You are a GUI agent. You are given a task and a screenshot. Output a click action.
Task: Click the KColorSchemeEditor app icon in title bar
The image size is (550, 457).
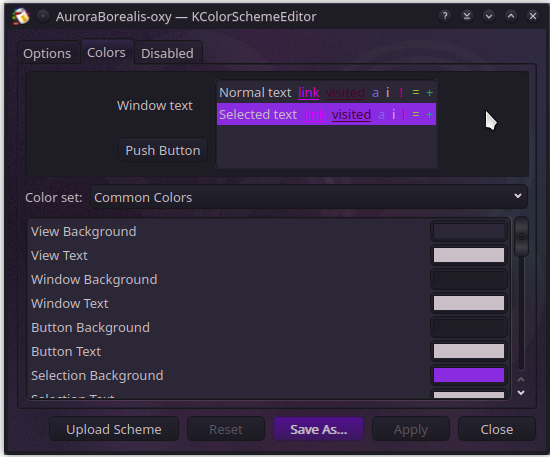[x=21, y=16]
